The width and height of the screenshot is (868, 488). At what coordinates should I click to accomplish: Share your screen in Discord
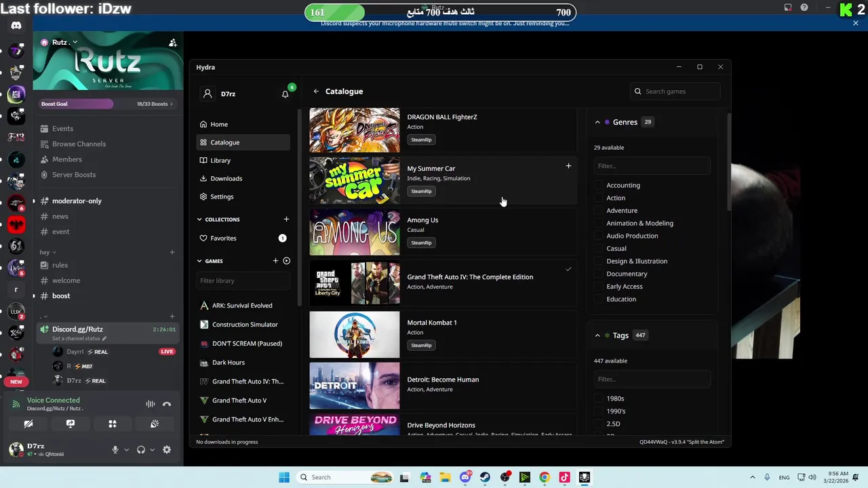[x=71, y=424]
